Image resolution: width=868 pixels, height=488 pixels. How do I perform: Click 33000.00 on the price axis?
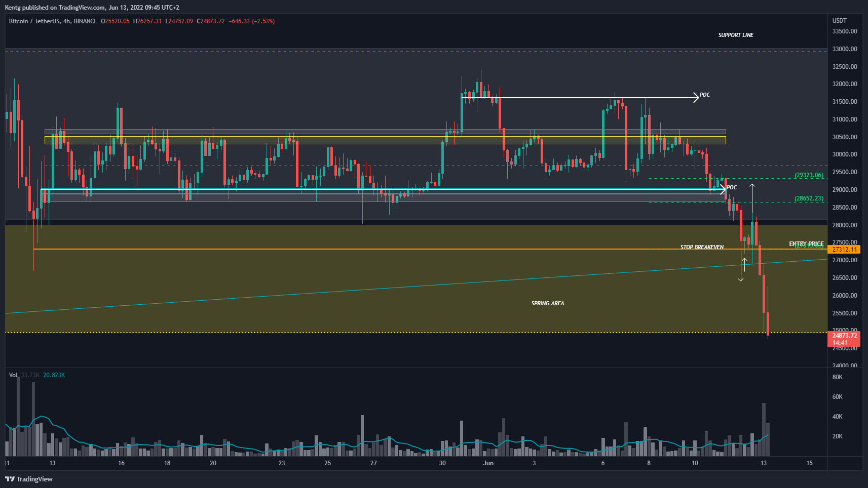click(x=845, y=49)
